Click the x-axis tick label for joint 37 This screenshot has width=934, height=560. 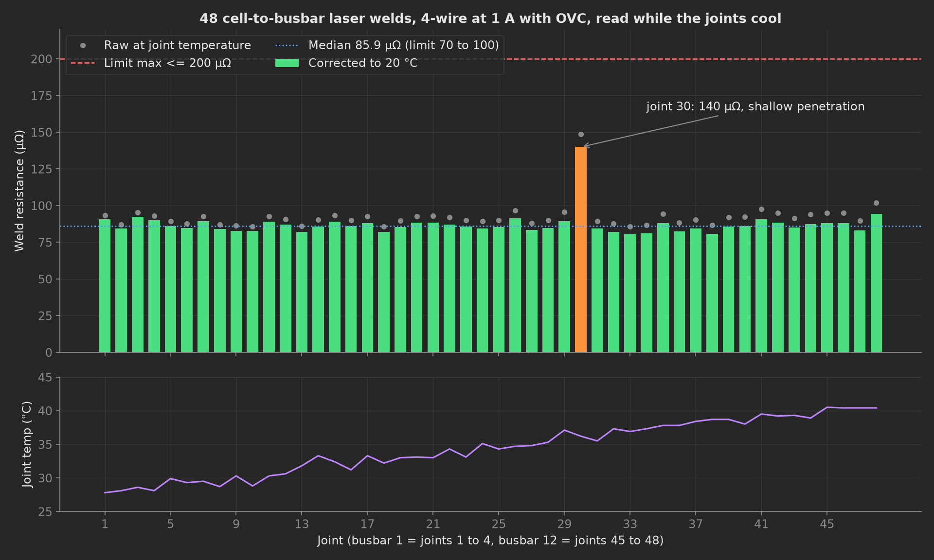(696, 524)
